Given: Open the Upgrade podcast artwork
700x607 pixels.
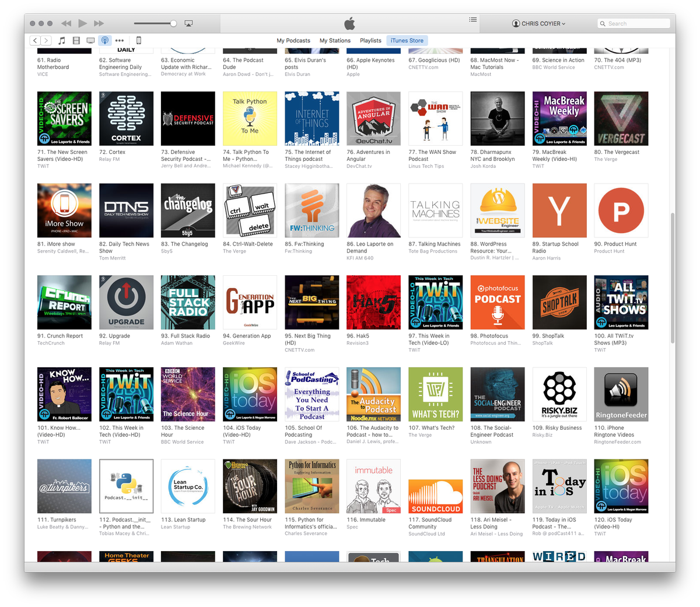Looking at the screenshot, I should [x=126, y=303].
